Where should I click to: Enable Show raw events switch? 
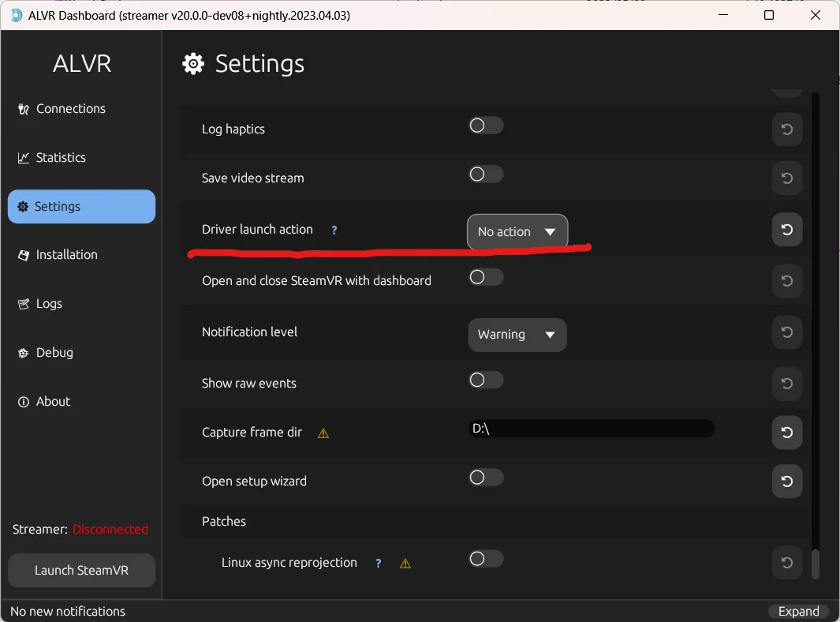click(486, 380)
